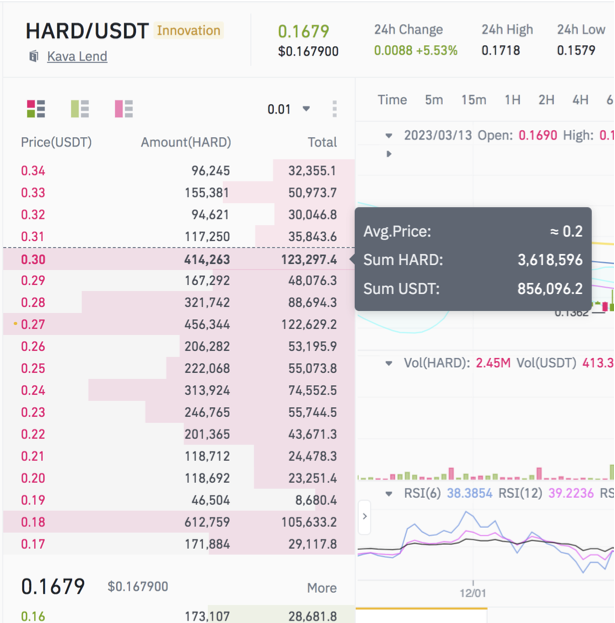Click the RSI(12) value 39.2236
The height and width of the screenshot is (623, 615).
tap(571, 493)
